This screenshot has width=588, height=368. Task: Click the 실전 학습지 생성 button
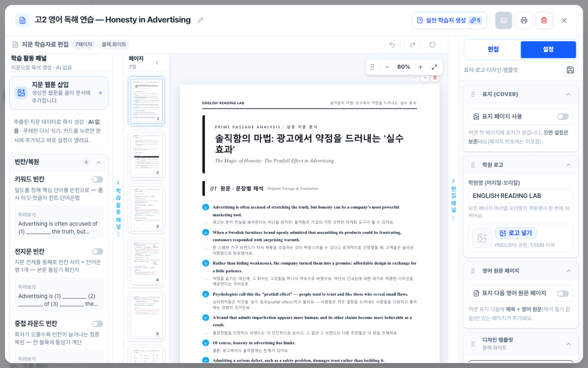pyautogui.click(x=449, y=20)
